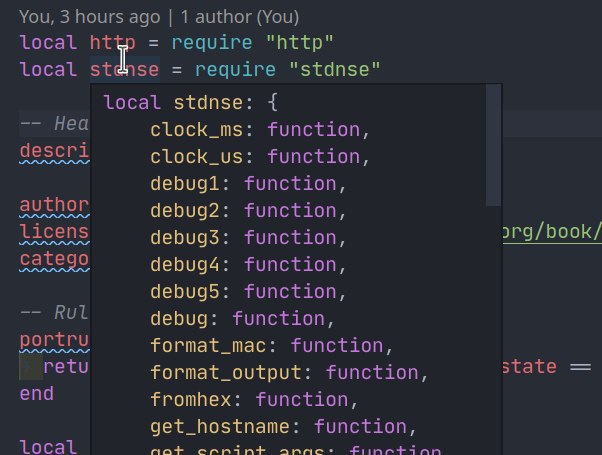Click the '-- Rul' comment line
Image resolution: width=602 pixels, height=455 pixels.
point(54,313)
